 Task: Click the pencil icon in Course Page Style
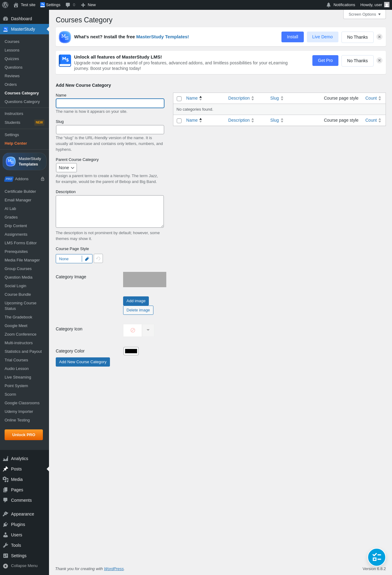pyautogui.click(x=87, y=259)
